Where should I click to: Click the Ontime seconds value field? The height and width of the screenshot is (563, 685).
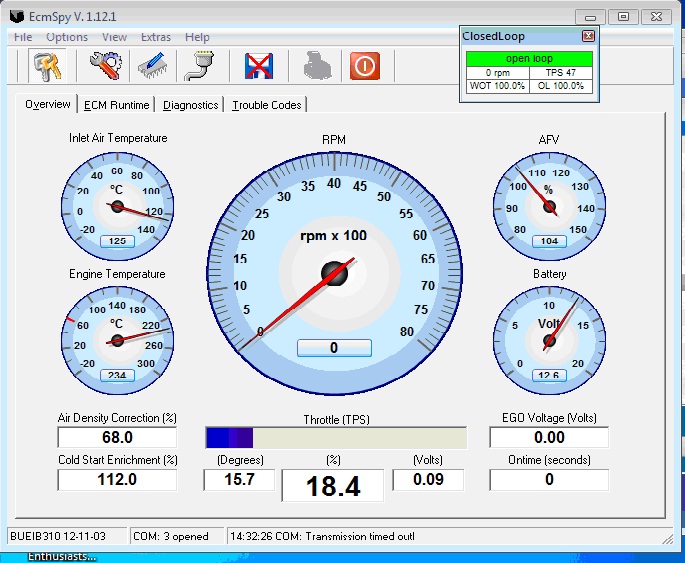coord(549,480)
